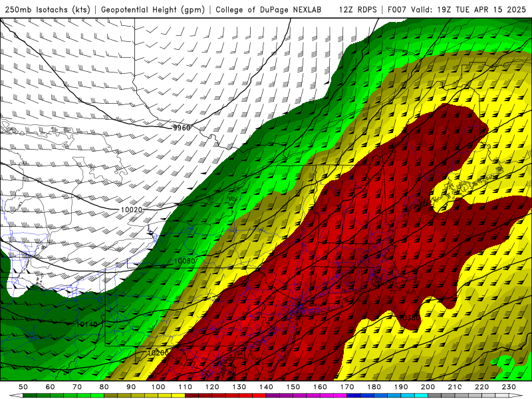Click the 9960 height contour label

182,128
